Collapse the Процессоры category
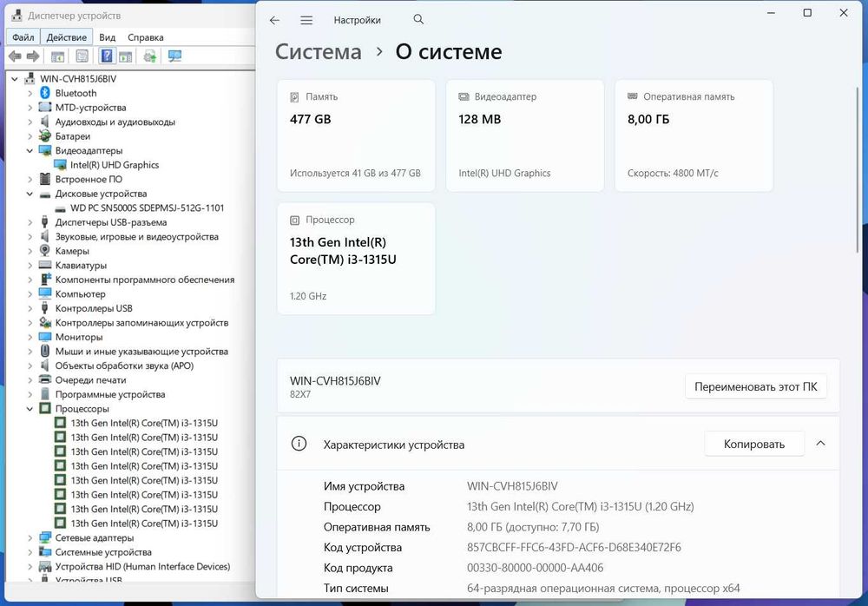This screenshot has height=606, width=868. [x=30, y=409]
